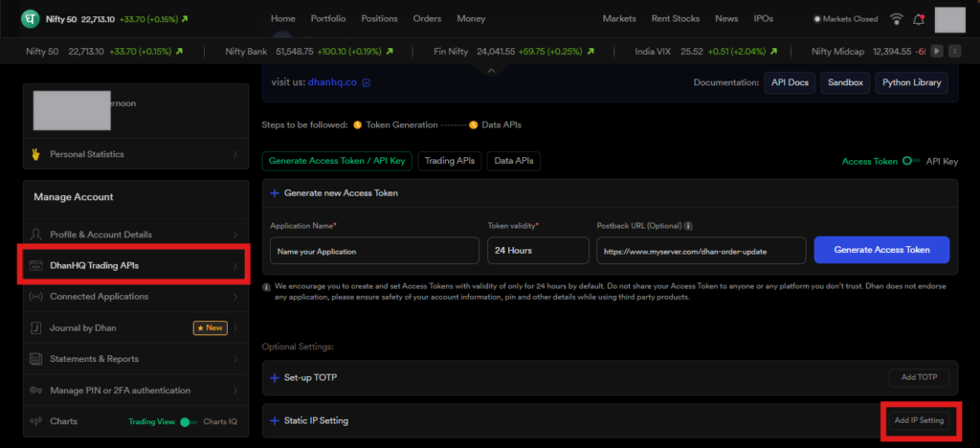Click the Application Name input field

[x=374, y=251]
